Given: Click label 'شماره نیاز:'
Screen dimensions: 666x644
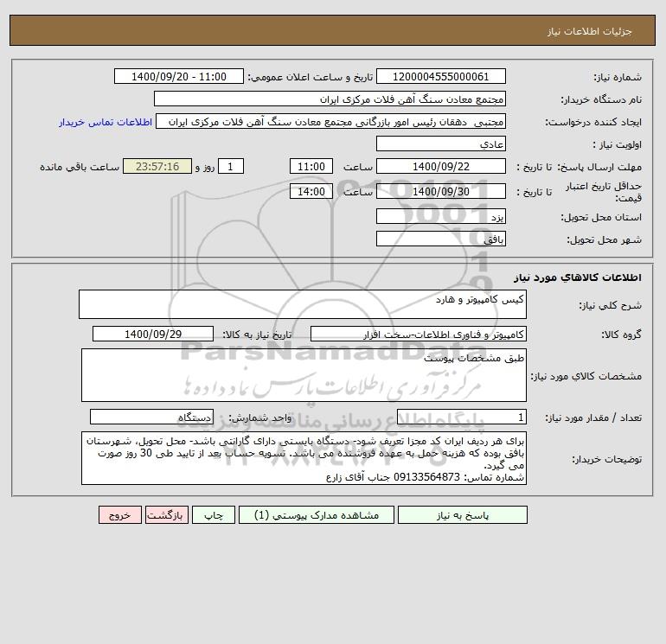Looking at the screenshot, I should [618, 77].
